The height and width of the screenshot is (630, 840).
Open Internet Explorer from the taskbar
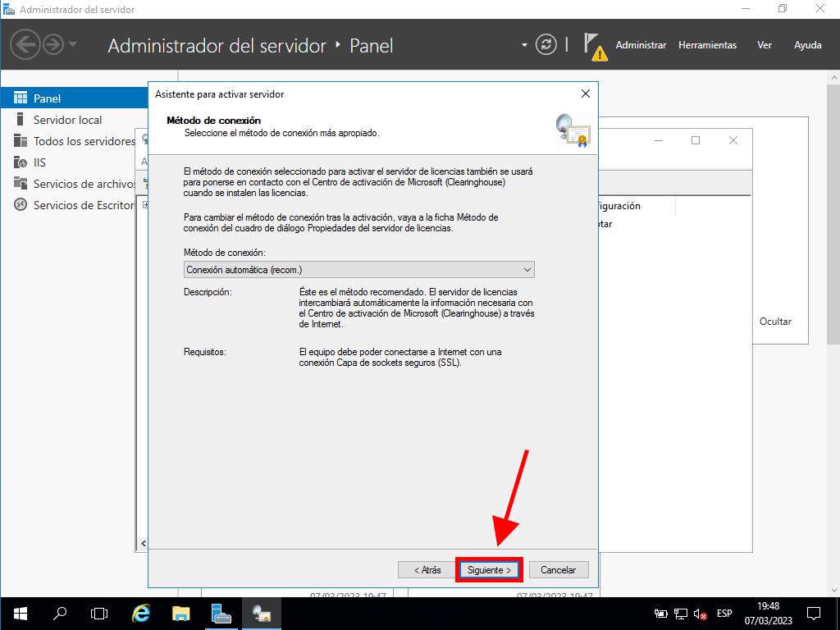(141, 613)
